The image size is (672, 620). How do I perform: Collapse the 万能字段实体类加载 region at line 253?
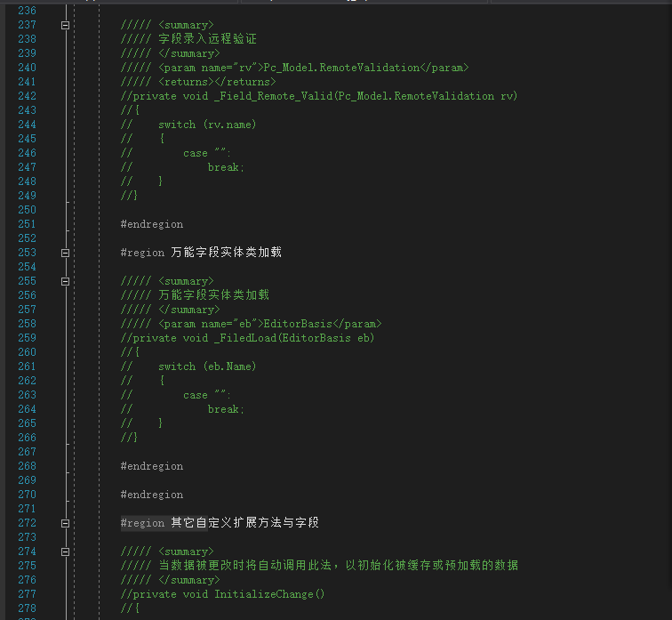tap(65, 253)
